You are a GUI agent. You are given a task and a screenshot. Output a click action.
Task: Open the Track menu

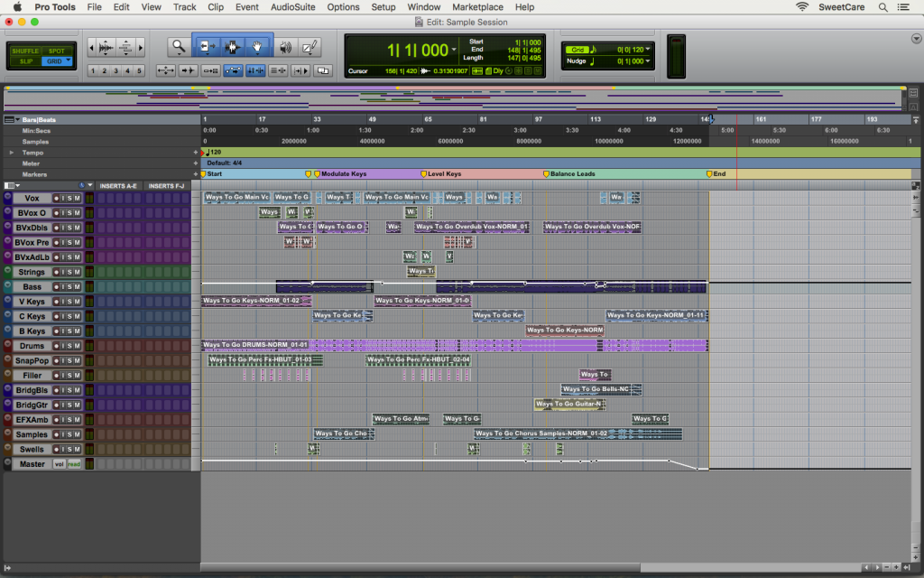(184, 6)
